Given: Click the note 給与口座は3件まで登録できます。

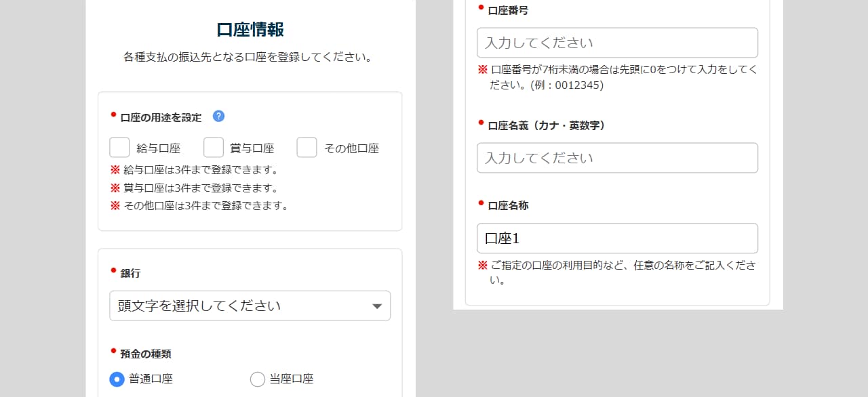Looking at the screenshot, I should tap(200, 170).
